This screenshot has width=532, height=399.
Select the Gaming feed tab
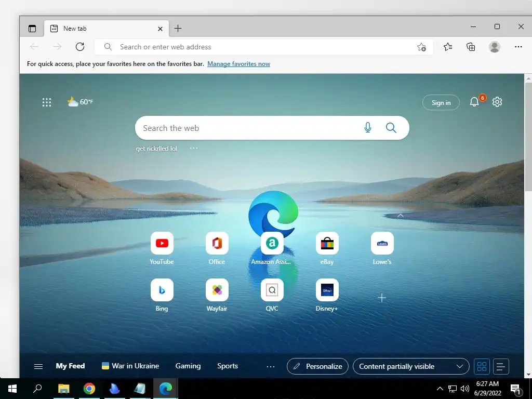coord(188,366)
